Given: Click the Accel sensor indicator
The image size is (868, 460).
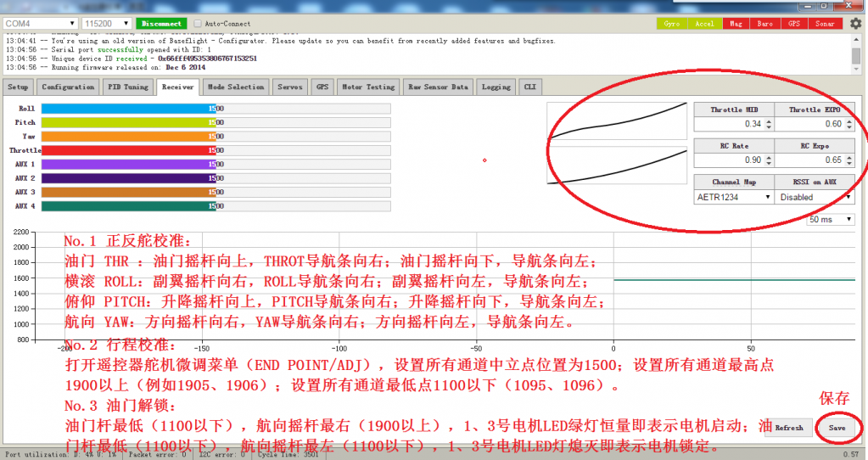Looking at the screenshot, I should tap(704, 23).
